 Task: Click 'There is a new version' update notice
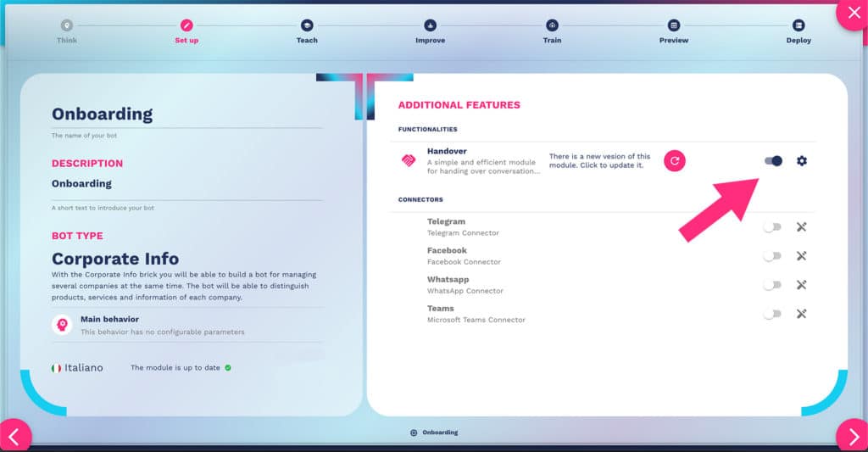click(x=599, y=160)
